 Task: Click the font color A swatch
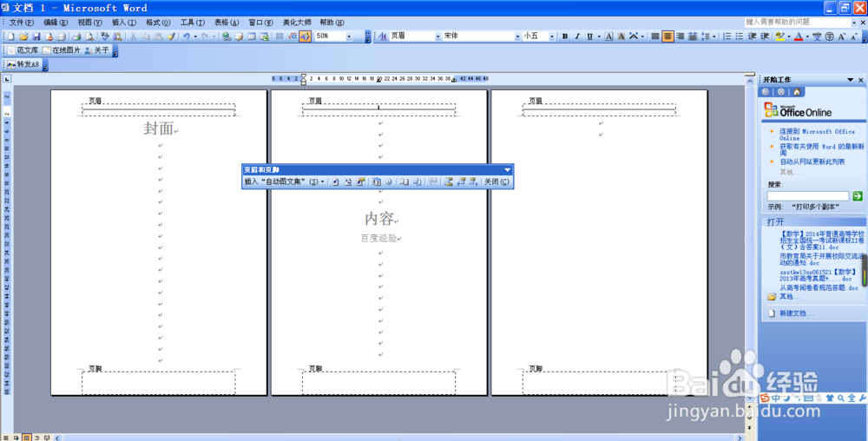(799, 36)
